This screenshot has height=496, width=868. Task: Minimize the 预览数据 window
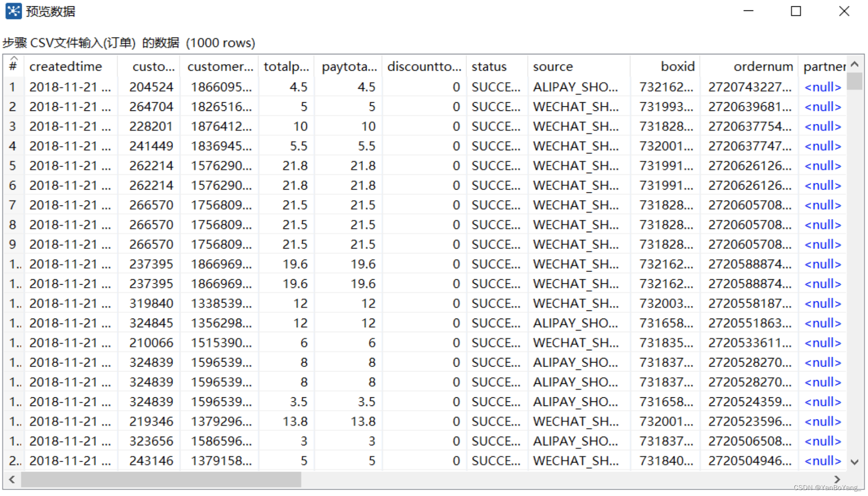[749, 11]
